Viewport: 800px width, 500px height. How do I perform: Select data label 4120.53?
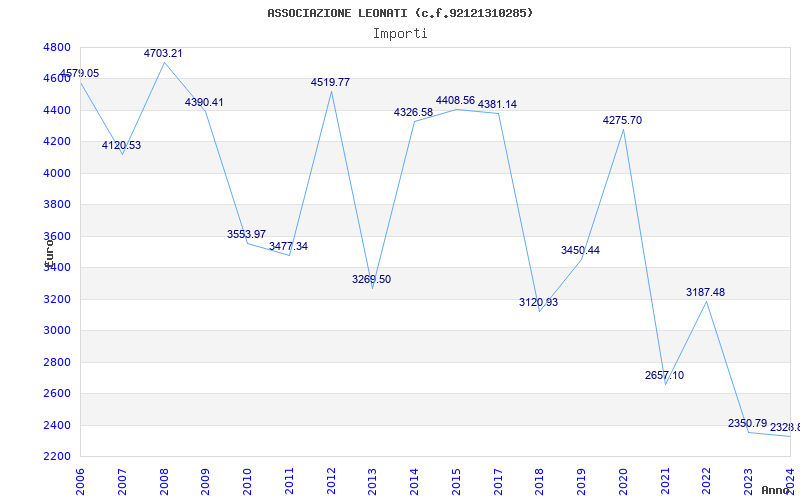pyautogui.click(x=121, y=145)
